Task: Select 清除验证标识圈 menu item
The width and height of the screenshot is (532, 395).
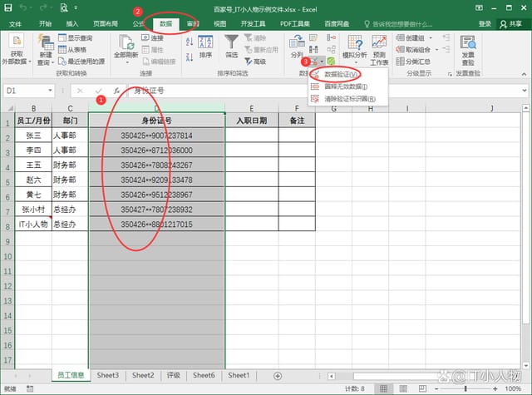Action: (348, 99)
